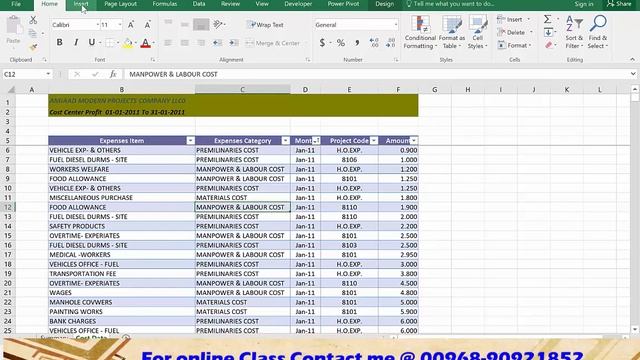
Task: Toggle Wrap Text
Action: (265, 25)
